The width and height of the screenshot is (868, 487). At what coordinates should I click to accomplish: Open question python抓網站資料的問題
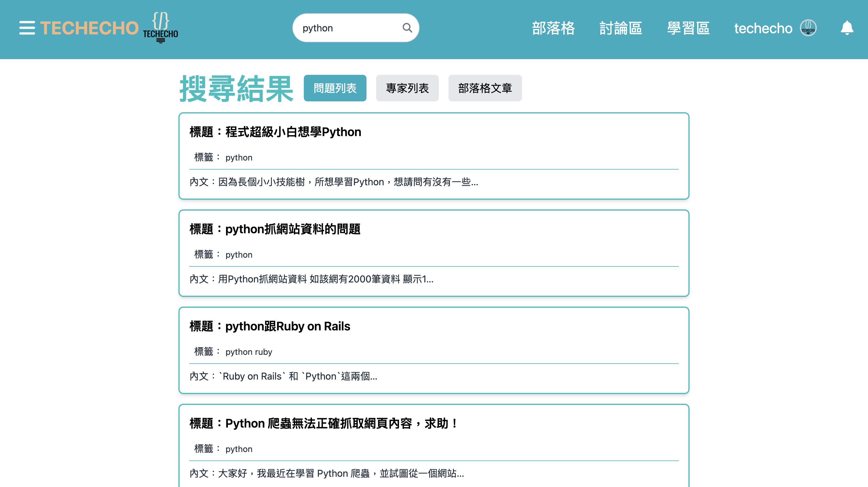pos(275,229)
